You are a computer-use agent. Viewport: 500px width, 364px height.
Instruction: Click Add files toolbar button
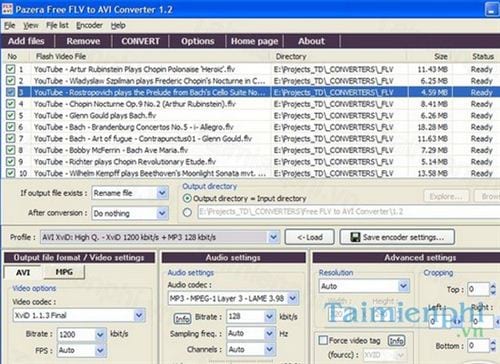[26, 41]
